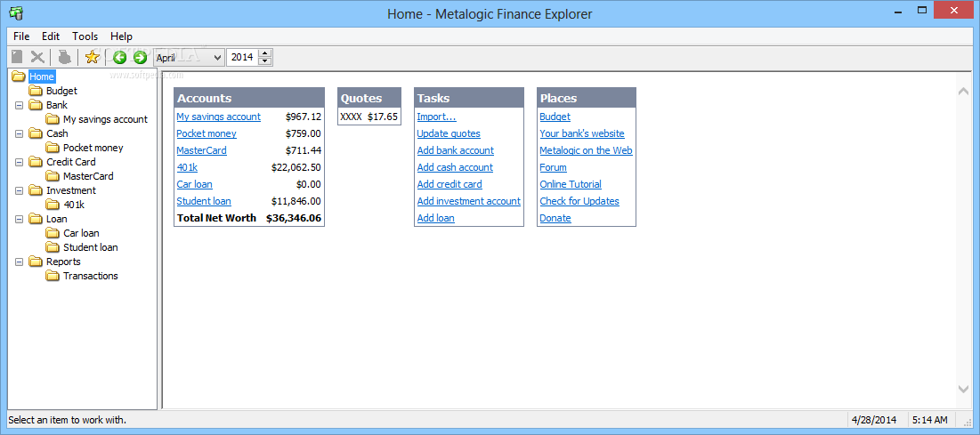Open Your bank's website link
Image resolution: width=980 pixels, height=435 pixels.
coord(582,133)
